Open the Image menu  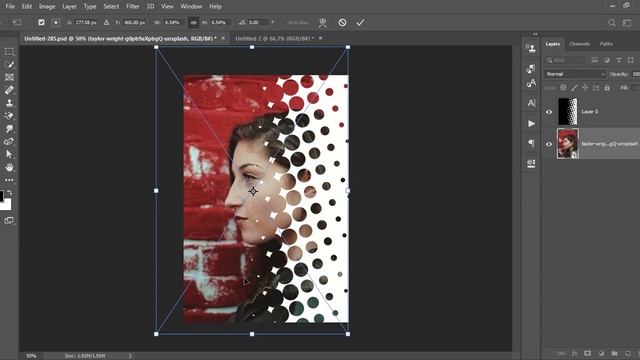coord(47,7)
